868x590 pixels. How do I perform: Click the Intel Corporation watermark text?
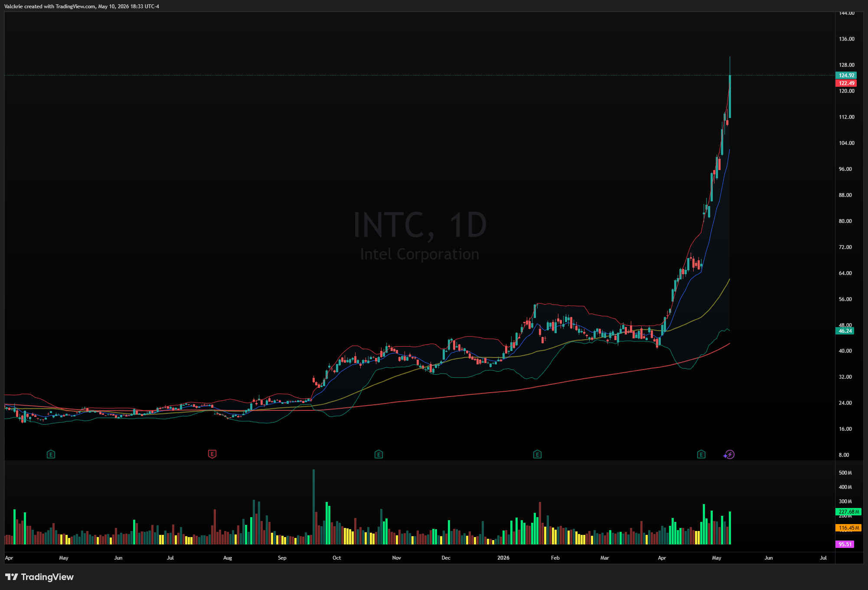coord(420,254)
